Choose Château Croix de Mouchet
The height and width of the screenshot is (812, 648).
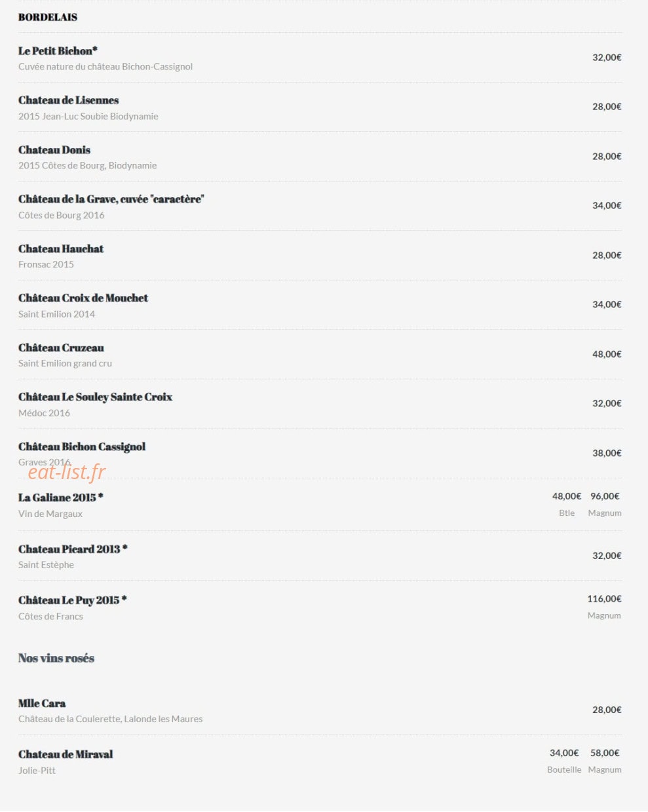point(83,298)
